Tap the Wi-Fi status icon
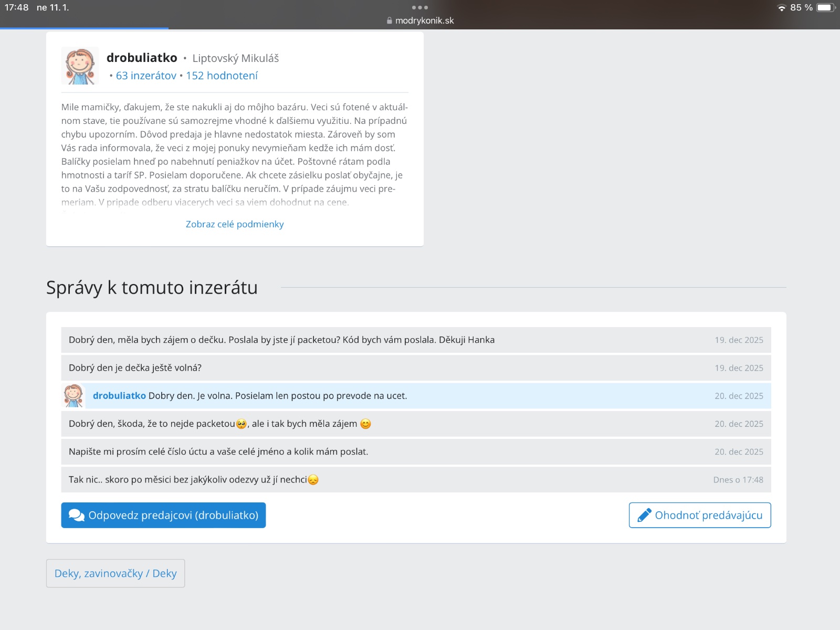 (781, 8)
